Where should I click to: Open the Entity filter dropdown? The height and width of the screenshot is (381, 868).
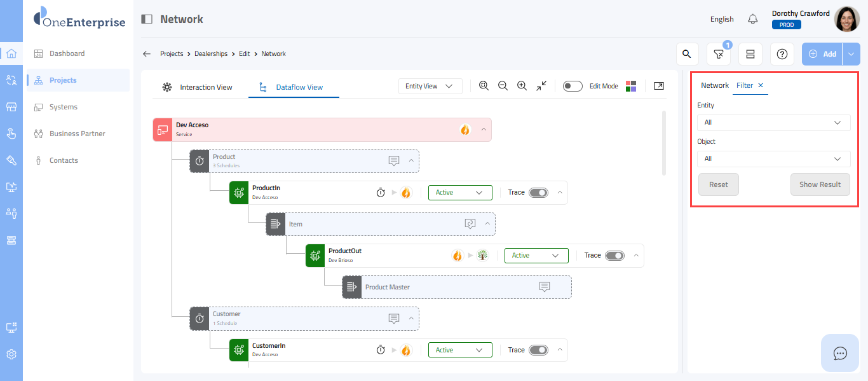click(773, 123)
